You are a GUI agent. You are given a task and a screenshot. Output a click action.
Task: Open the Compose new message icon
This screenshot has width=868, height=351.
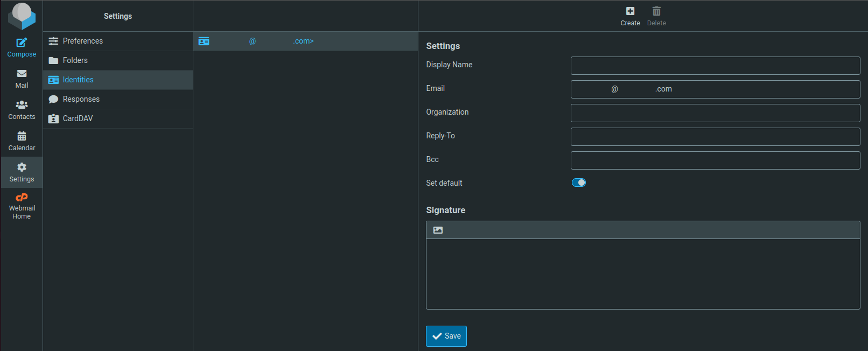pos(22,43)
